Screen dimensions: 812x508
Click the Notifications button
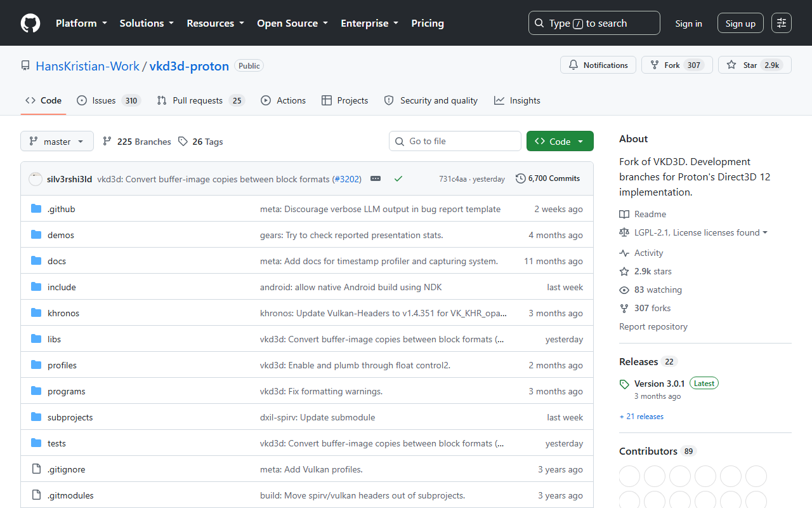click(x=598, y=65)
